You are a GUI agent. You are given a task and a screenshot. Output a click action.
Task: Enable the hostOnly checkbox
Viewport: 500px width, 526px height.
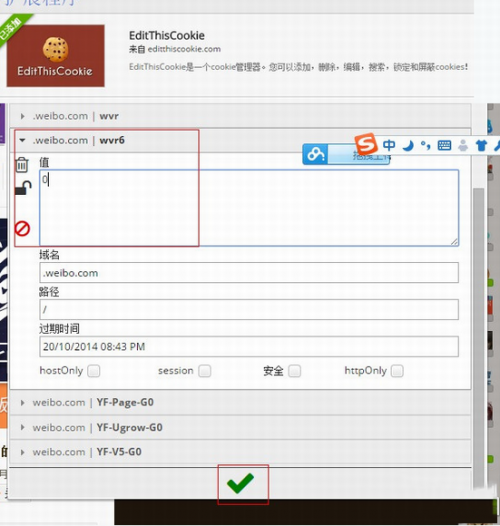point(94,371)
